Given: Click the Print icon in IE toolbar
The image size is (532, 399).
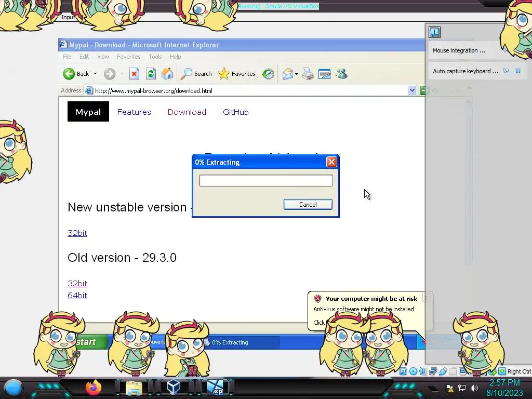Looking at the screenshot, I should 308,74.
